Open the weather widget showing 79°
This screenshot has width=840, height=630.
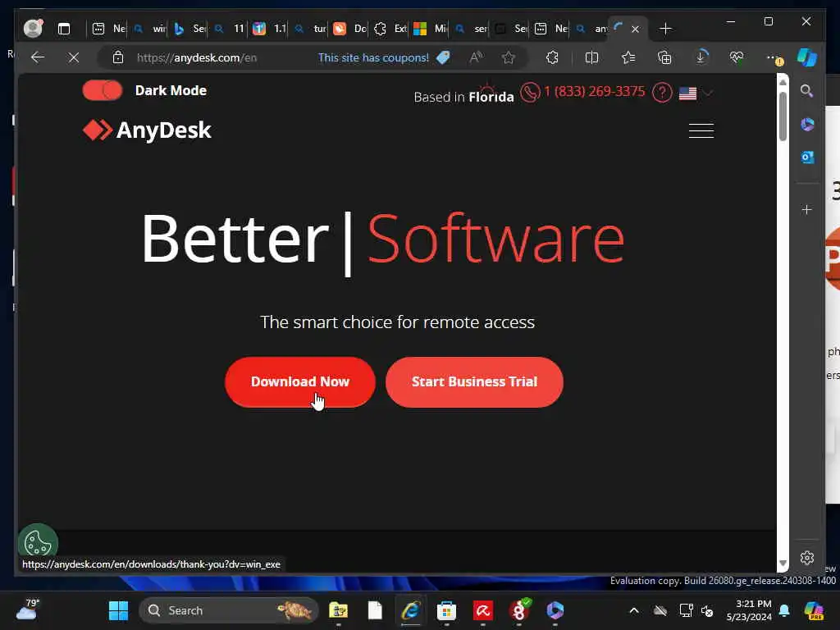pyautogui.click(x=28, y=609)
